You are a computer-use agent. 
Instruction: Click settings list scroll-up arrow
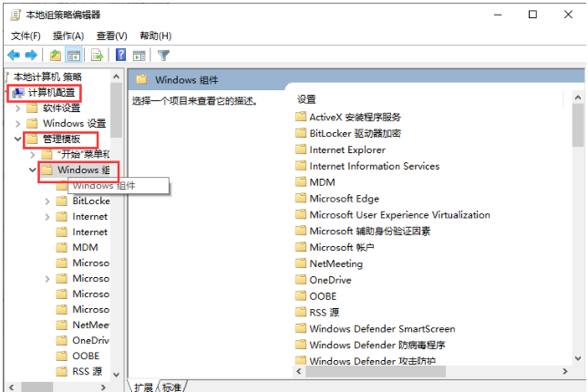pyautogui.click(x=578, y=98)
